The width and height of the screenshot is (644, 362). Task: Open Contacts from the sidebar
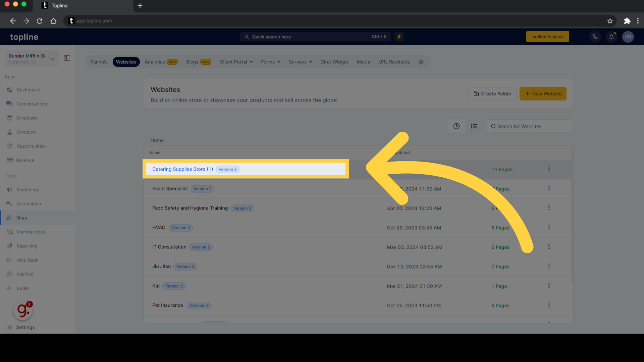26,132
